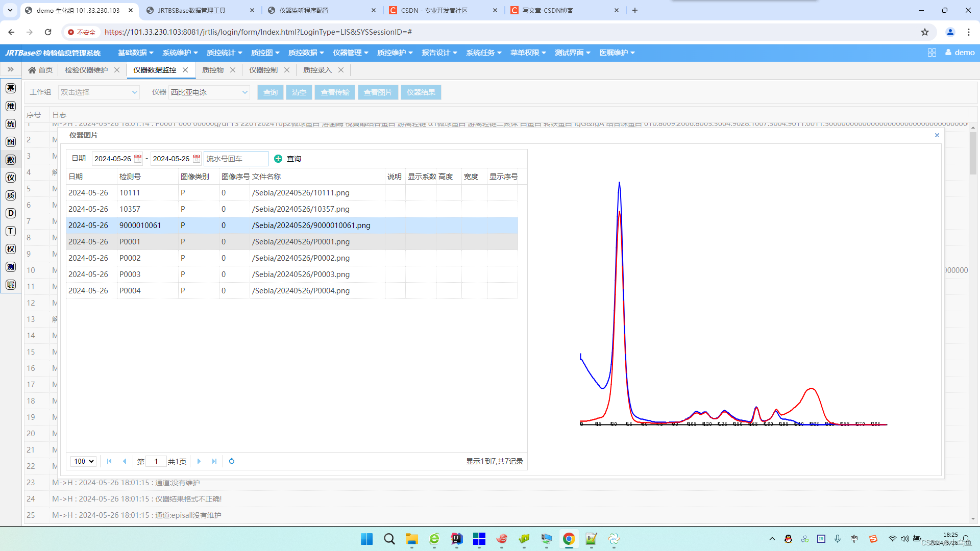This screenshot has height=551, width=980.
Task: Open the end date calendar picker
Action: pyautogui.click(x=197, y=159)
